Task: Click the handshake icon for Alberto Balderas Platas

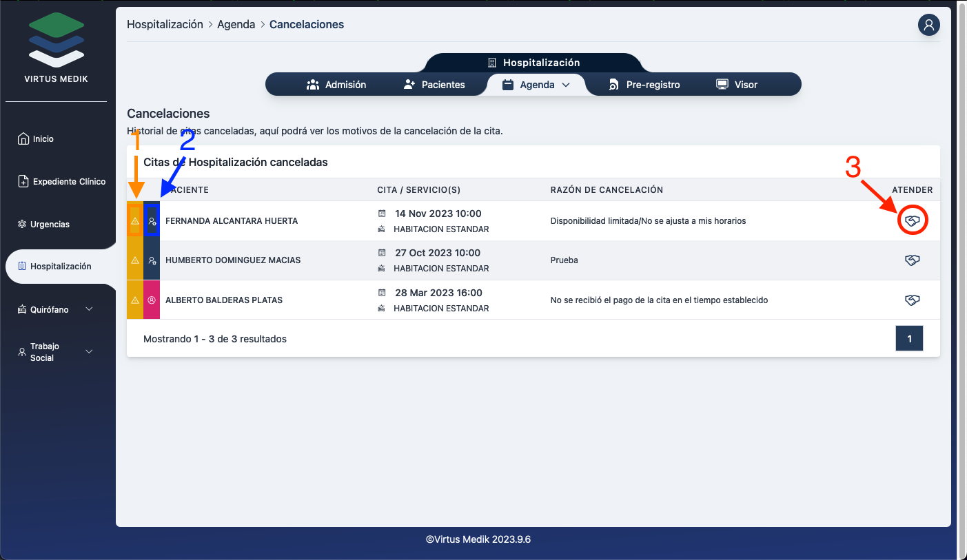Action: [912, 300]
